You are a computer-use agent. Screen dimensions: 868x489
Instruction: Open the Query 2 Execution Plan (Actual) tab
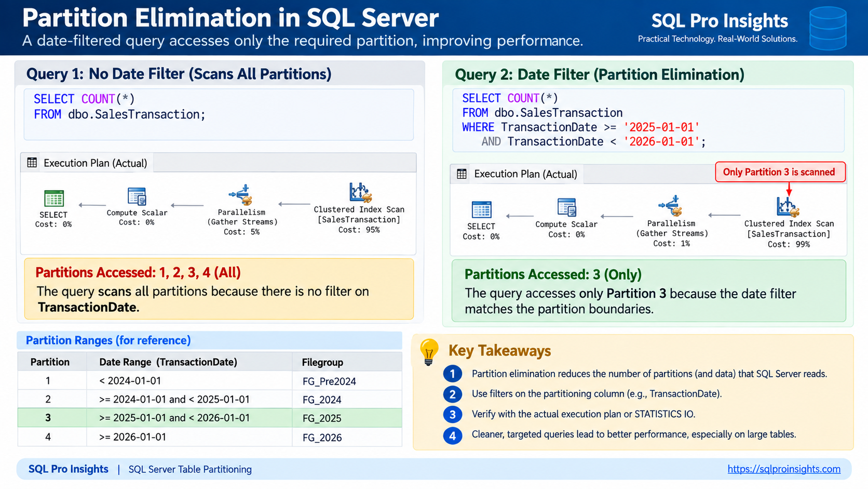point(517,174)
